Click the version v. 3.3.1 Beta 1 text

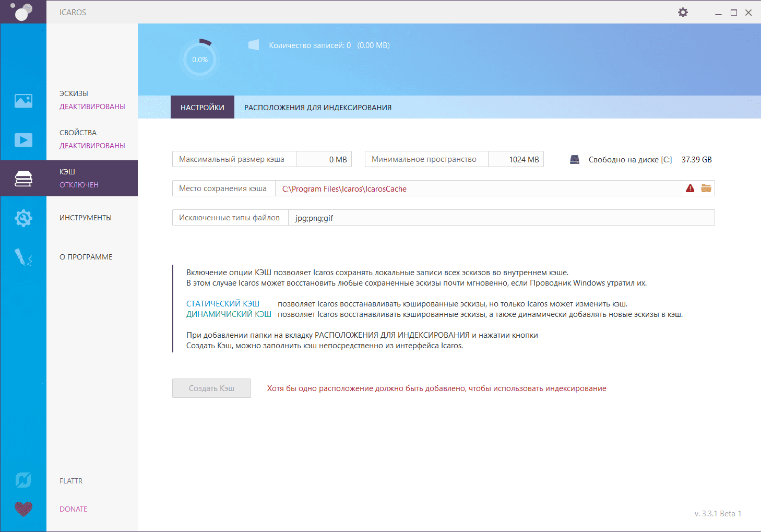click(718, 514)
